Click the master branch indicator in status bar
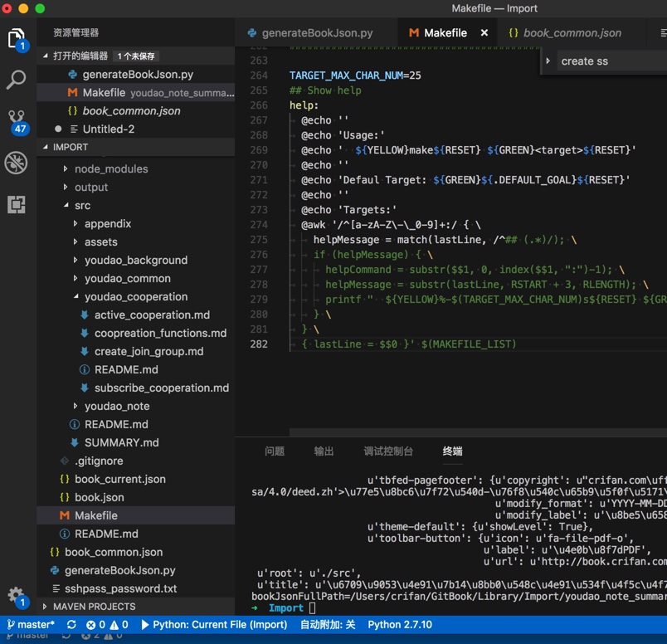This screenshot has height=644, width=667. click(x=31, y=625)
